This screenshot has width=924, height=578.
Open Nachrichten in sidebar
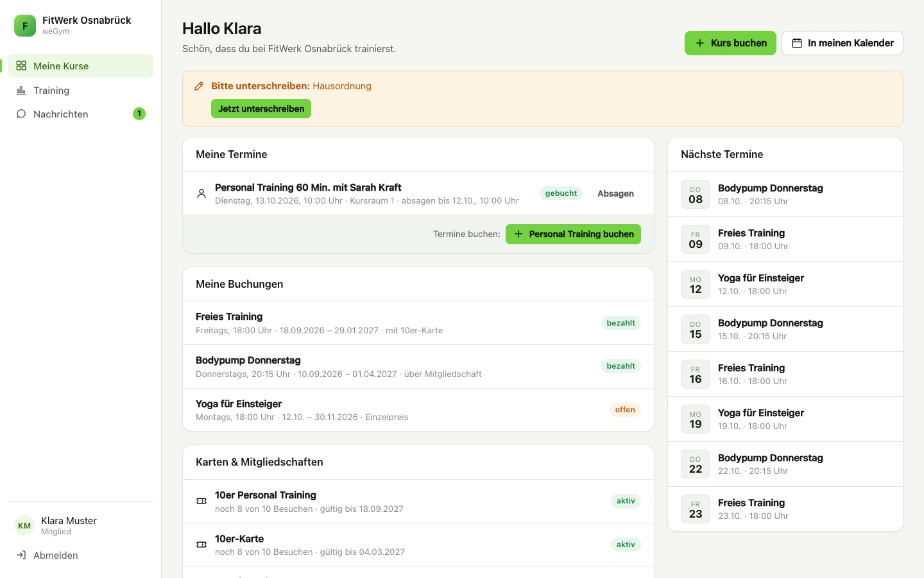pyautogui.click(x=80, y=114)
